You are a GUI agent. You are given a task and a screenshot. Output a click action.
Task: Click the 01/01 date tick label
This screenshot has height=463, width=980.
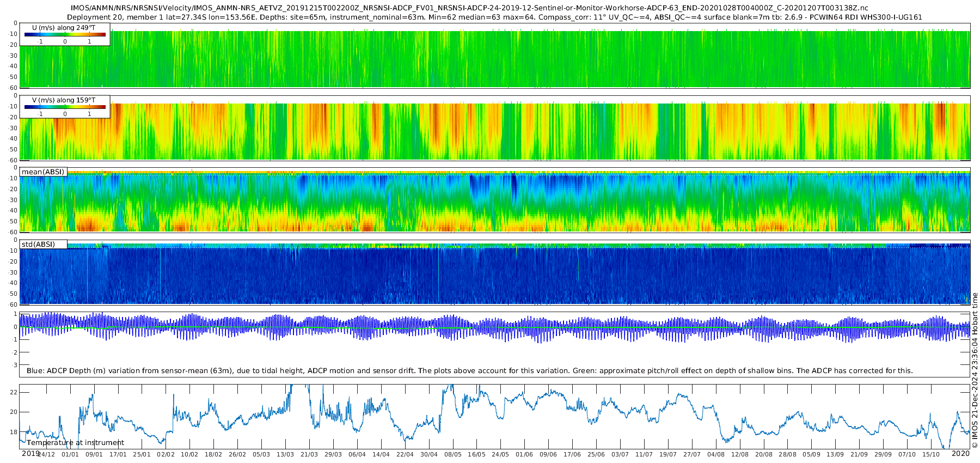pos(70,454)
